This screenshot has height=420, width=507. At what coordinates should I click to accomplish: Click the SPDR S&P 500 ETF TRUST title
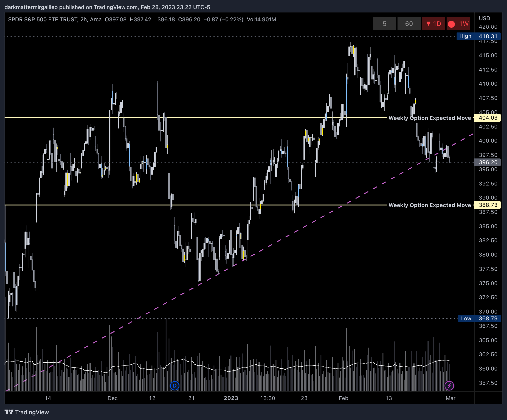pos(43,20)
